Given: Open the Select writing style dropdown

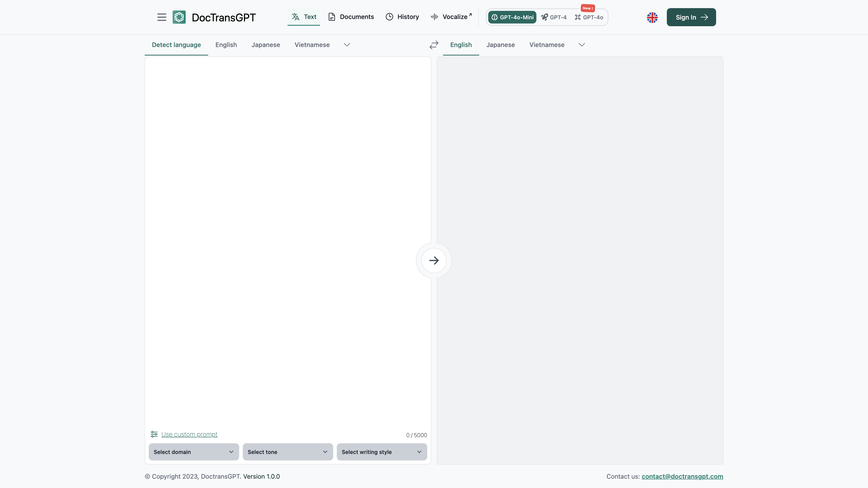Looking at the screenshot, I should 382,452.
